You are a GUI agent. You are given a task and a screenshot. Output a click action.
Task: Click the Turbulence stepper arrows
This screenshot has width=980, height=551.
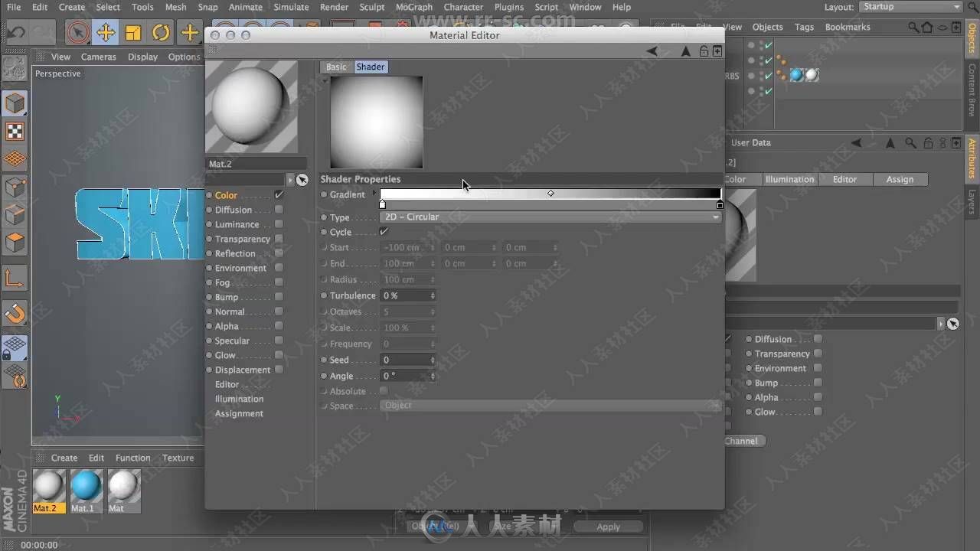pos(433,295)
